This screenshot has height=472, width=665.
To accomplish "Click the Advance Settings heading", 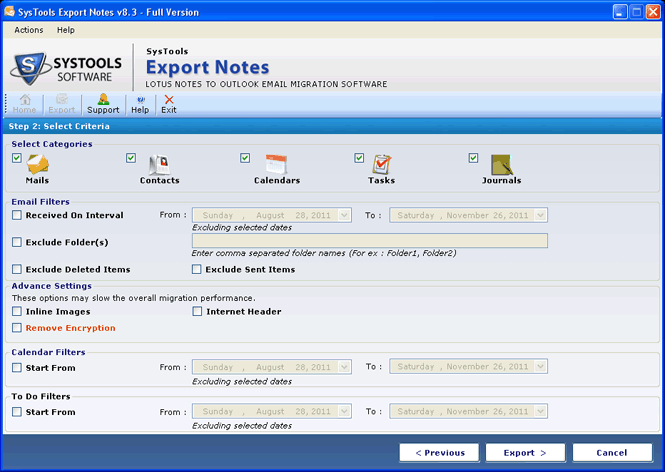I will (x=51, y=286).
